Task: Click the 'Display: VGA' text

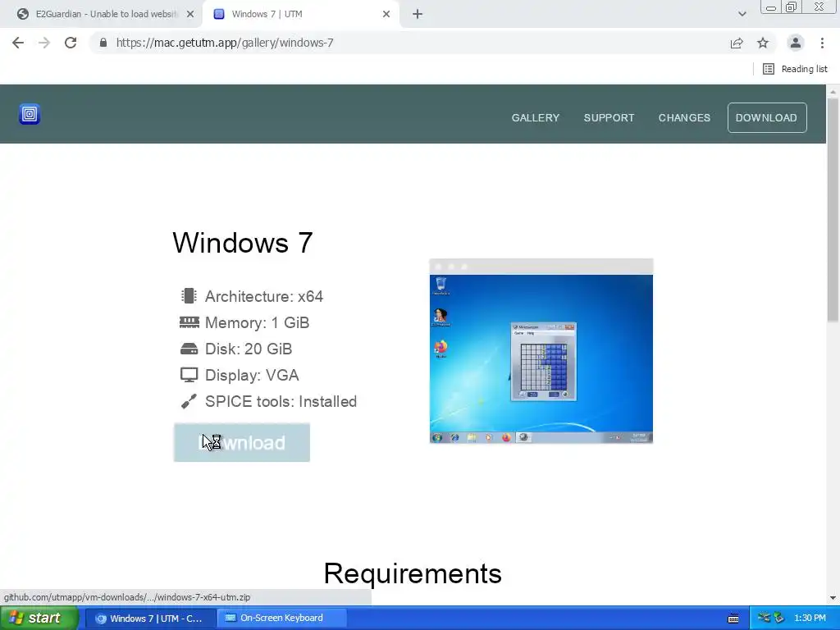Action: (252, 375)
